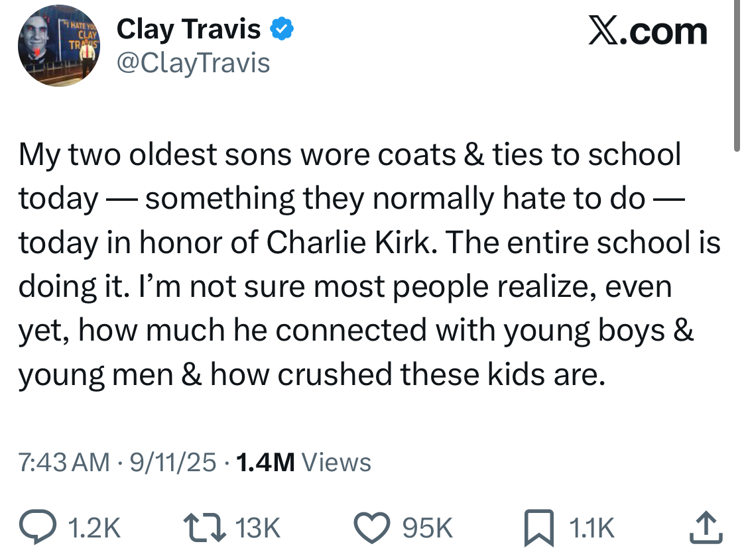Screen dimensions: 746x560
Task: Click the 95K likes count
Action: [430, 528]
